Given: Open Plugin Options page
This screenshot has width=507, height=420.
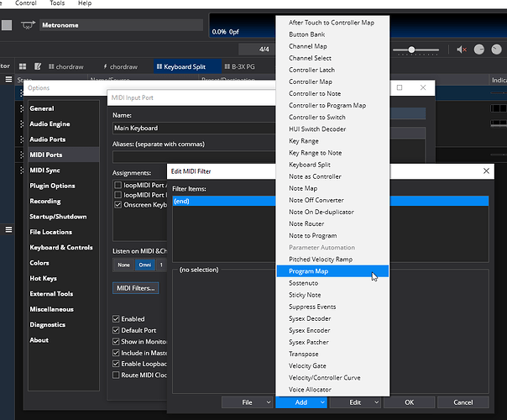Looking at the screenshot, I should (64, 186).
